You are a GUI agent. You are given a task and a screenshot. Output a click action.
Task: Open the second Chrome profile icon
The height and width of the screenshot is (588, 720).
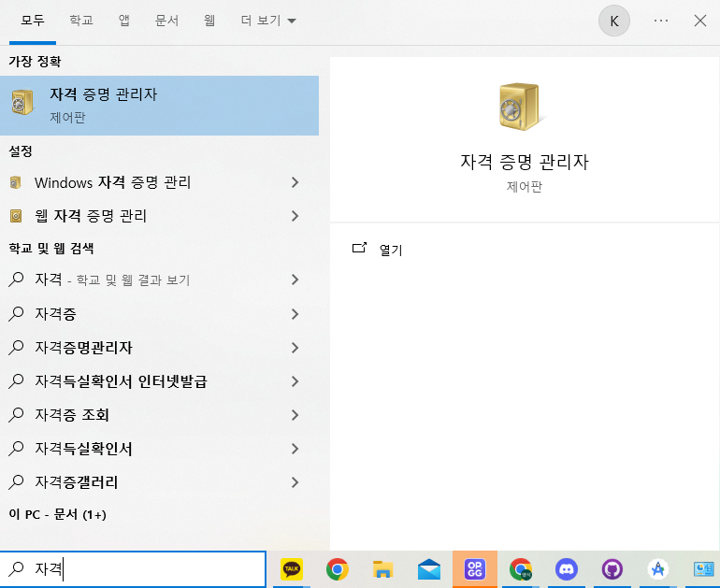[521, 569]
